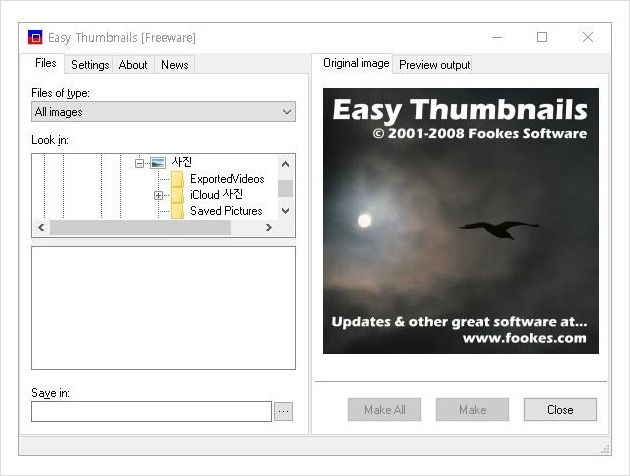Click the Make button
This screenshot has width=630, height=476.
click(472, 410)
